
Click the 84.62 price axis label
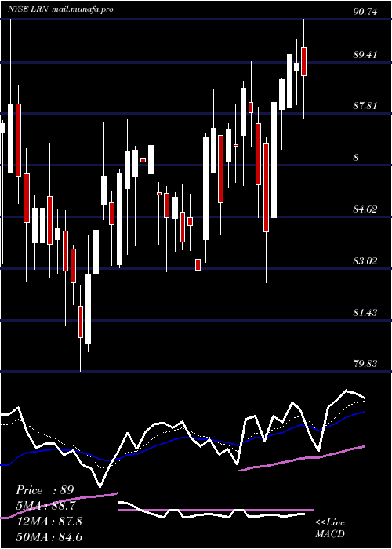tap(365, 209)
